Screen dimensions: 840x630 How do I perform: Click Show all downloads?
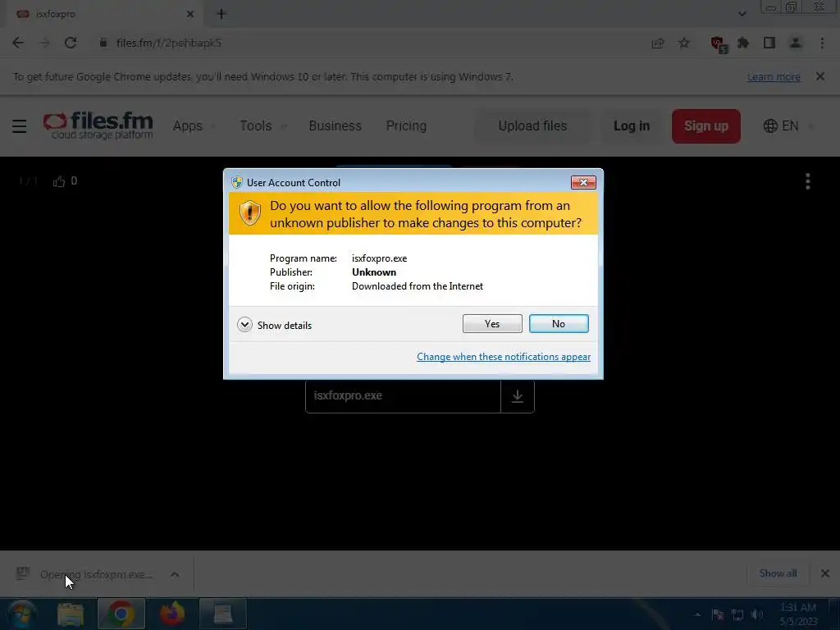click(x=778, y=573)
